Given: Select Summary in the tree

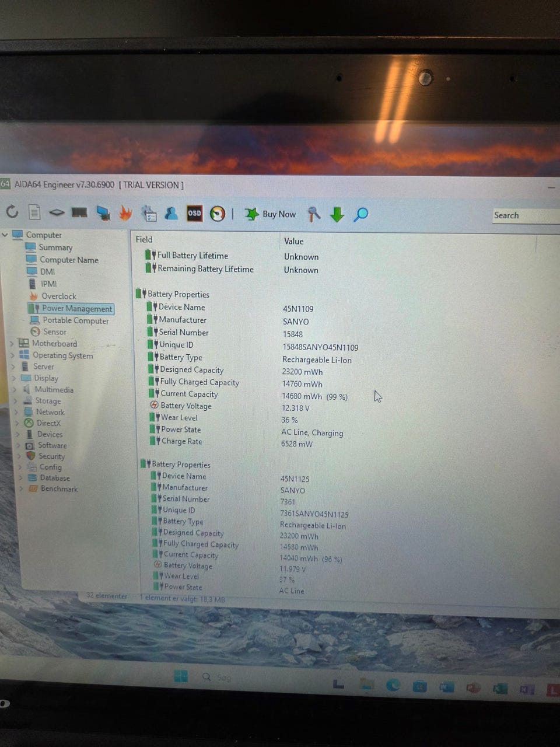Looking at the screenshot, I should point(55,247).
